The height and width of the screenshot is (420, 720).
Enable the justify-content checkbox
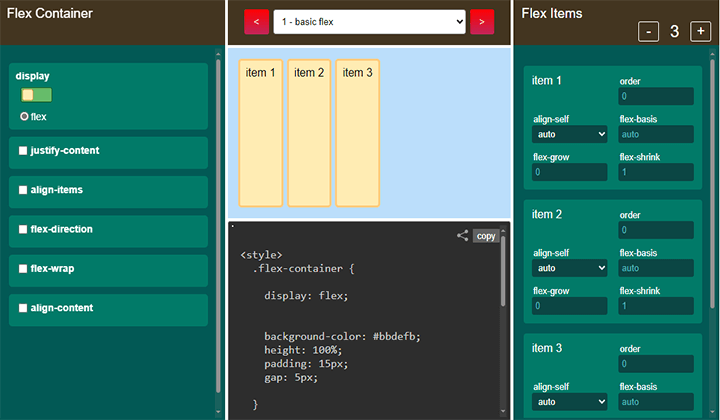click(23, 151)
